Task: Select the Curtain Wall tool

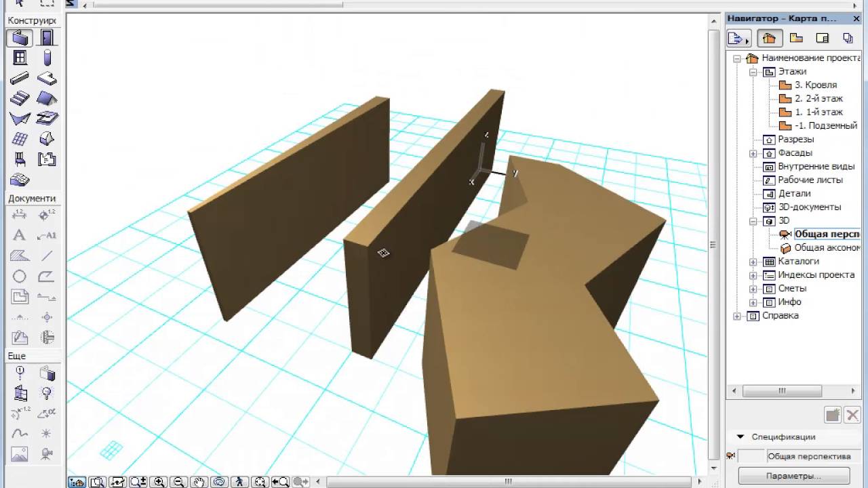Action: [20, 139]
